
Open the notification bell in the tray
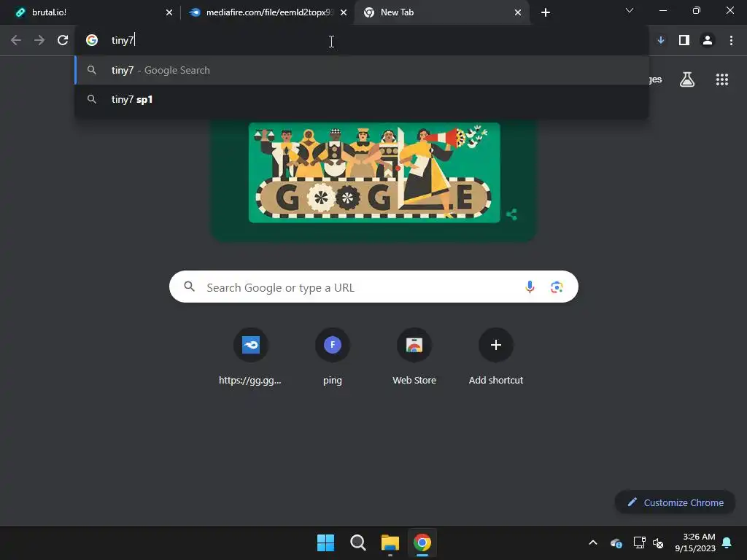tap(727, 542)
